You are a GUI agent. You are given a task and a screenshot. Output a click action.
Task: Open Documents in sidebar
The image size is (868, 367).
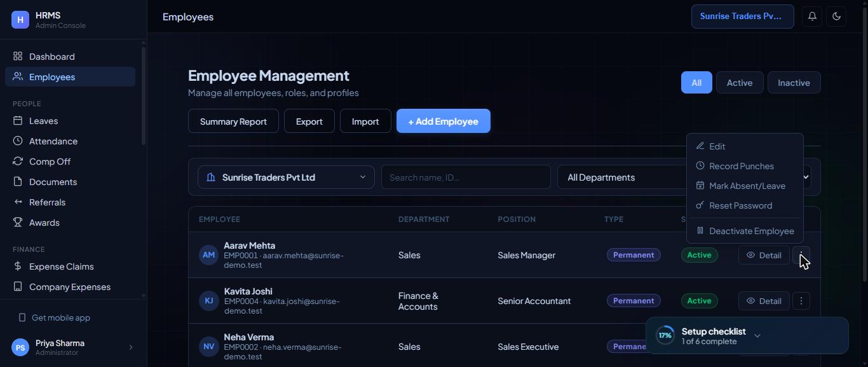coord(70,182)
